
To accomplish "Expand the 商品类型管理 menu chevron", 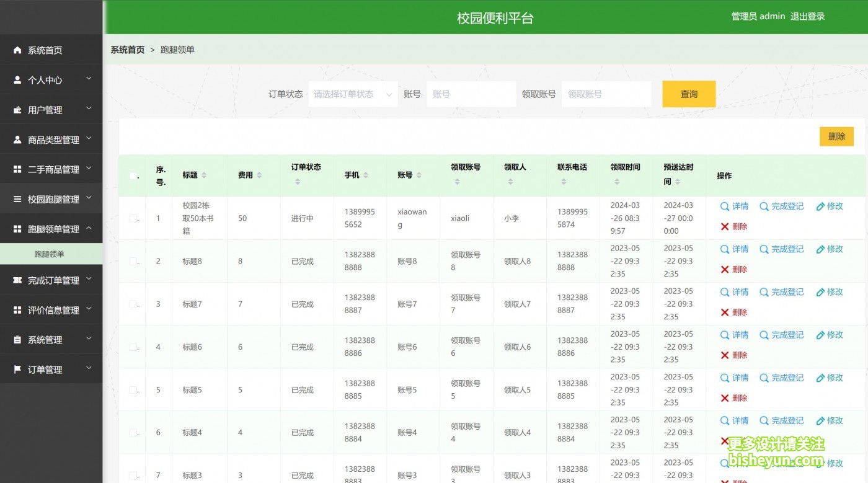I will [x=89, y=138].
